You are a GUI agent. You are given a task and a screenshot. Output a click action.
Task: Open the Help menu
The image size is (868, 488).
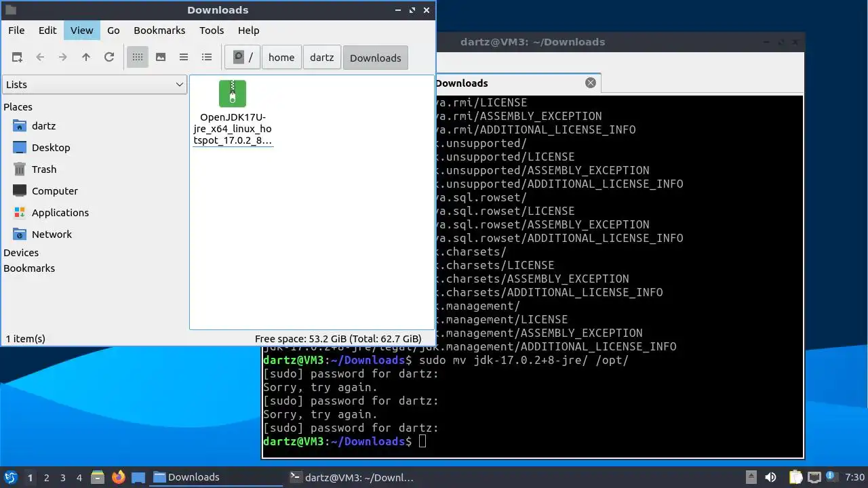click(x=249, y=30)
